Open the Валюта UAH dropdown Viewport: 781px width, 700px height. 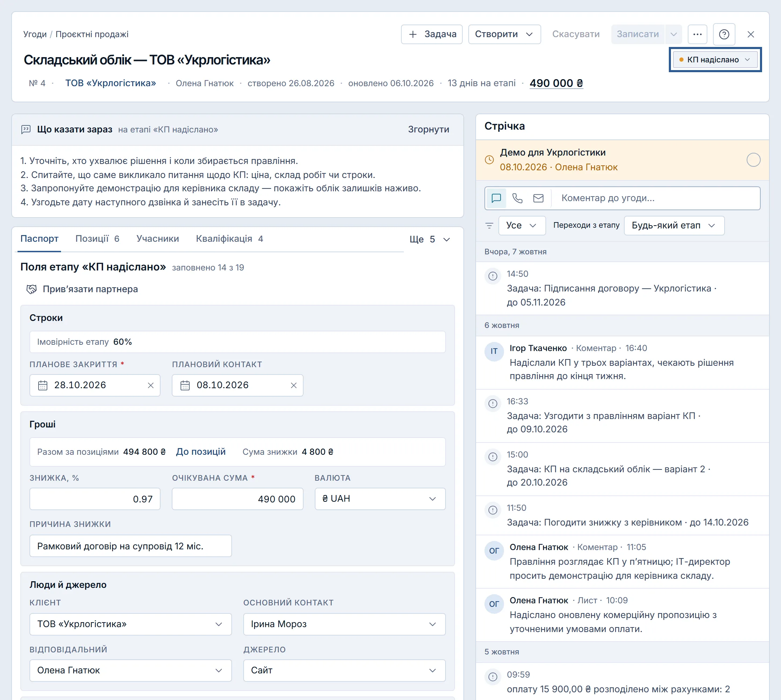tap(380, 499)
